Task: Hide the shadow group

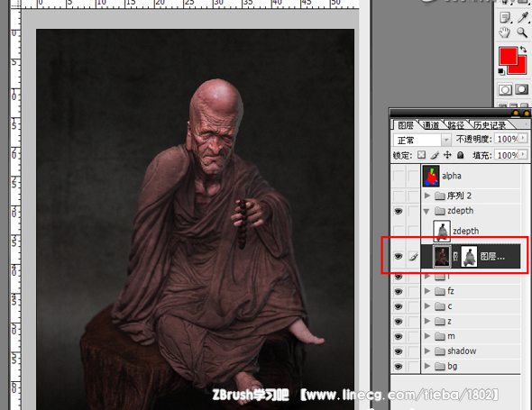Action: [399, 351]
